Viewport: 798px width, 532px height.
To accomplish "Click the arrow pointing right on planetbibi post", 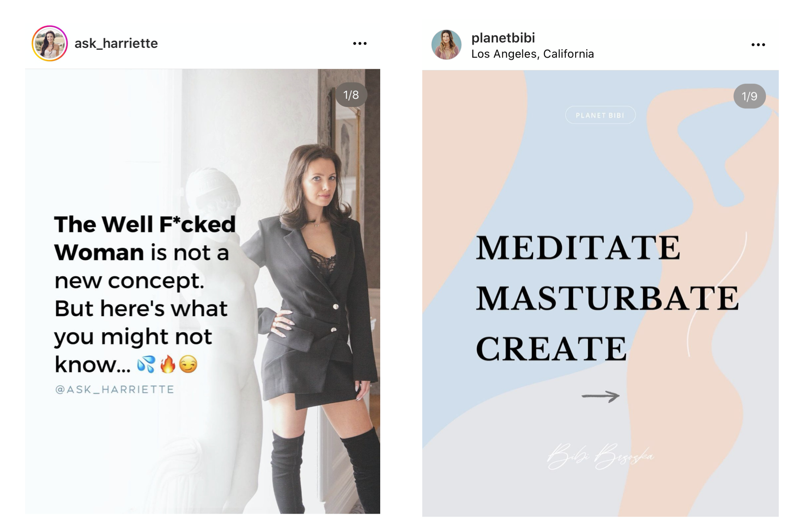I will [600, 396].
